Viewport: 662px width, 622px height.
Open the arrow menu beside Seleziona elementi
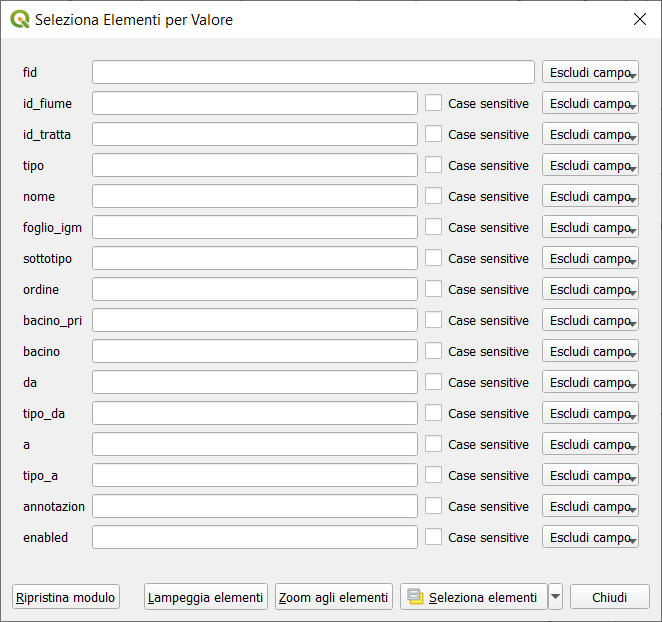click(x=556, y=597)
